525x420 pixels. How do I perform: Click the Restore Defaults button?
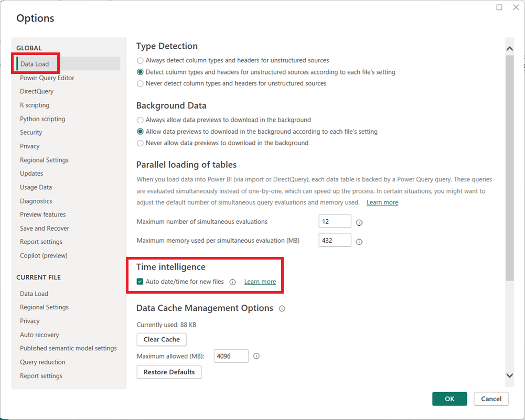point(169,372)
